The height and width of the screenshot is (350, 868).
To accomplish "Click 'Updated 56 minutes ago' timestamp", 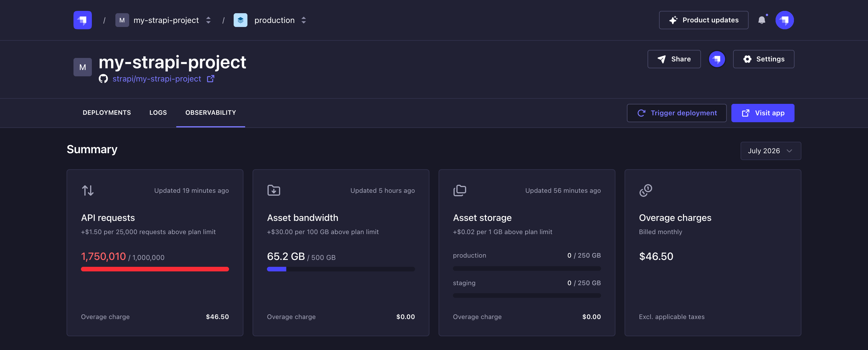I will coord(563,191).
